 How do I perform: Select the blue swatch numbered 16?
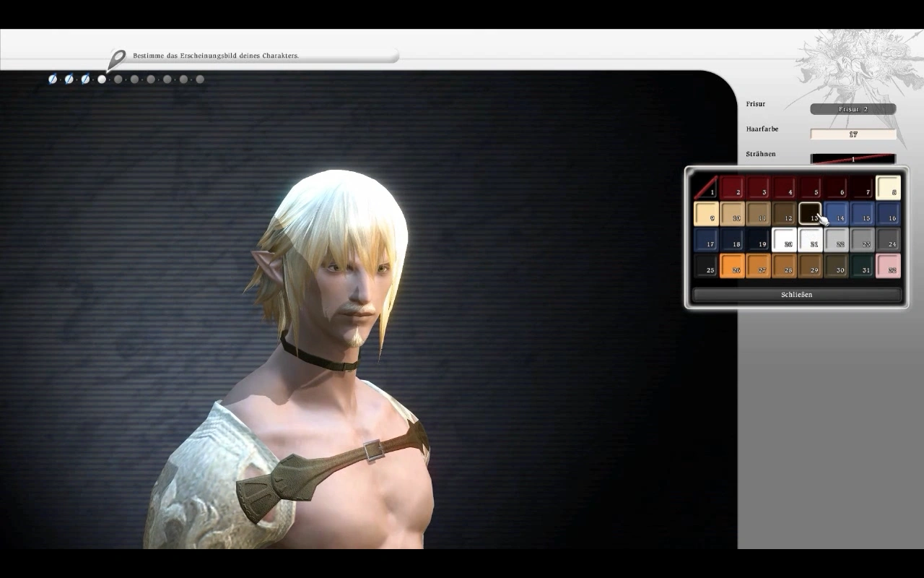pos(888,214)
